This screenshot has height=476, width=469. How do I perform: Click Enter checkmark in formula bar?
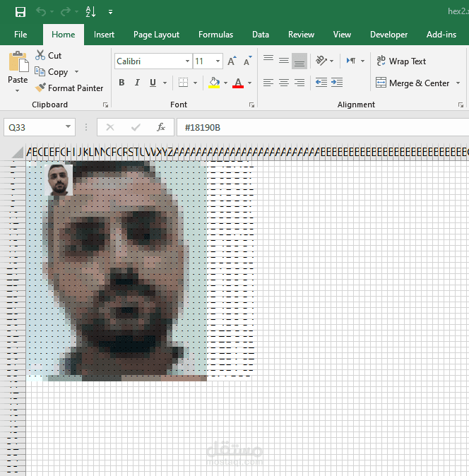point(136,127)
